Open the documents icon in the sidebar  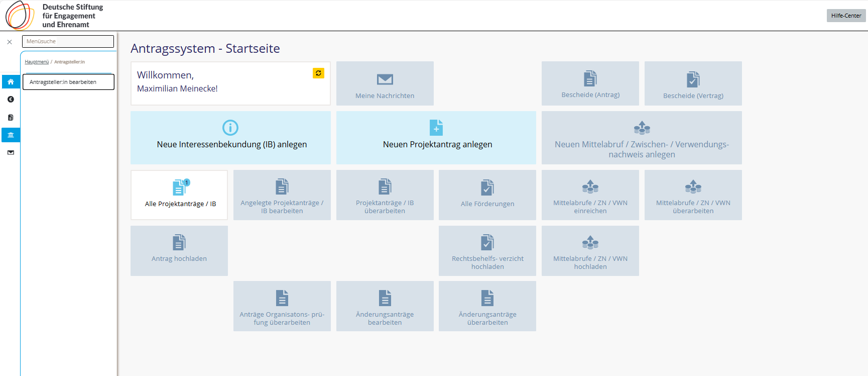(11, 117)
